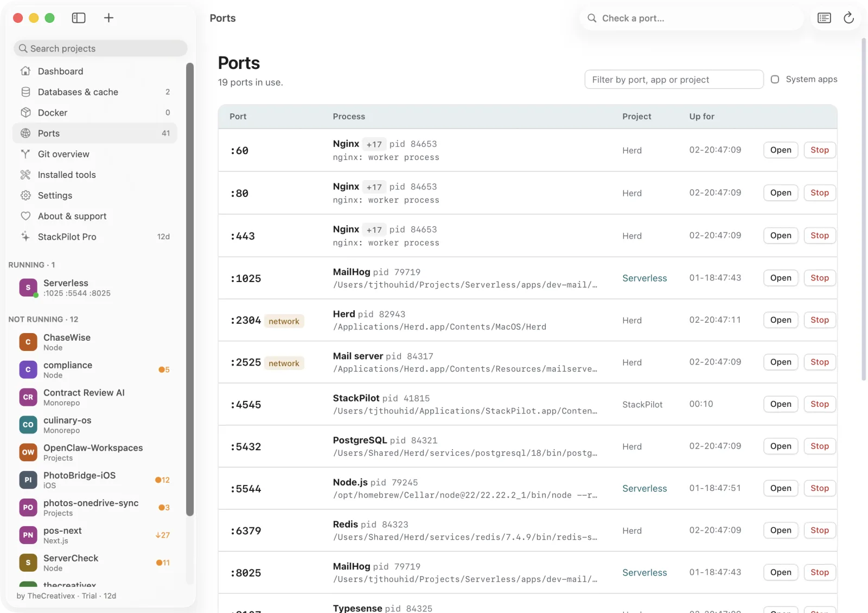Stop PostgreSQL on port 5432
Screen dimensions: 868x613
pyautogui.click(x=820, y=446)
